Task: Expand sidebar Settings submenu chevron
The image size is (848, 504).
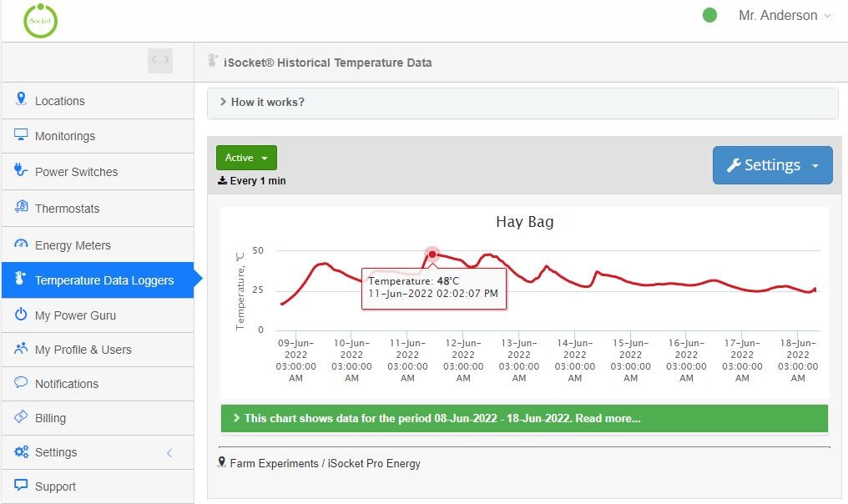Action: tap(169, 453)
